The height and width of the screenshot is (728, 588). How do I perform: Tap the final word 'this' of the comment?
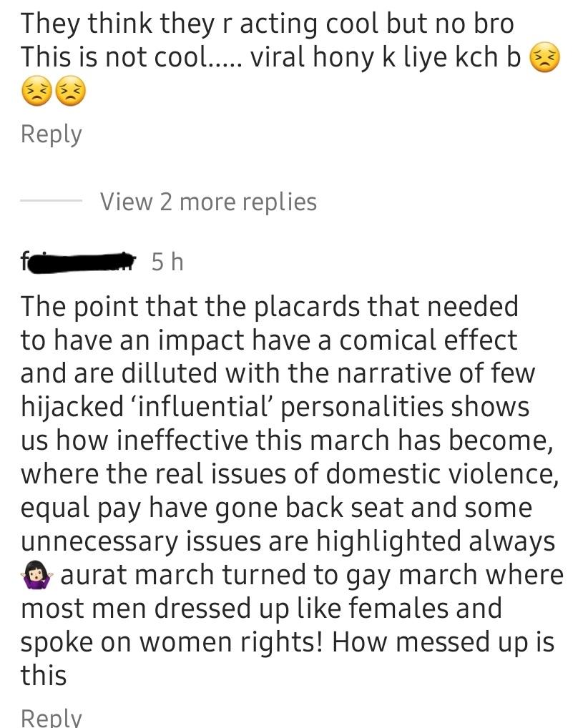pos(43,675)
